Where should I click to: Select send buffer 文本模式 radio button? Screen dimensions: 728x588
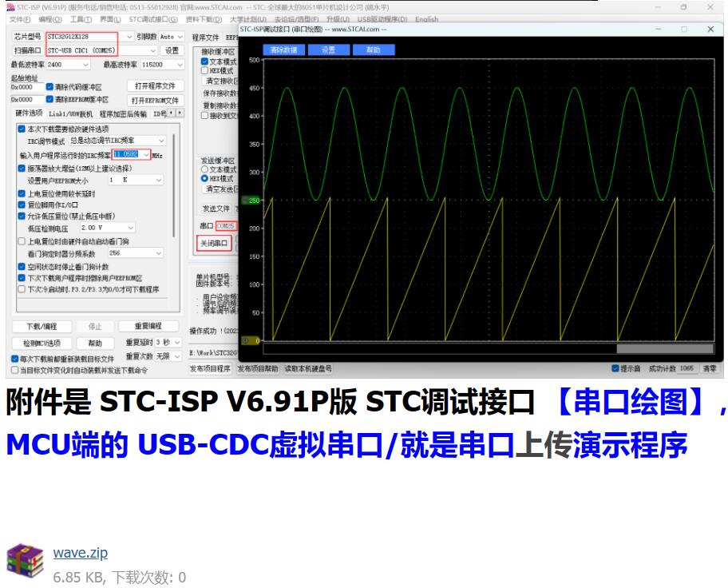tap(204, 169)
